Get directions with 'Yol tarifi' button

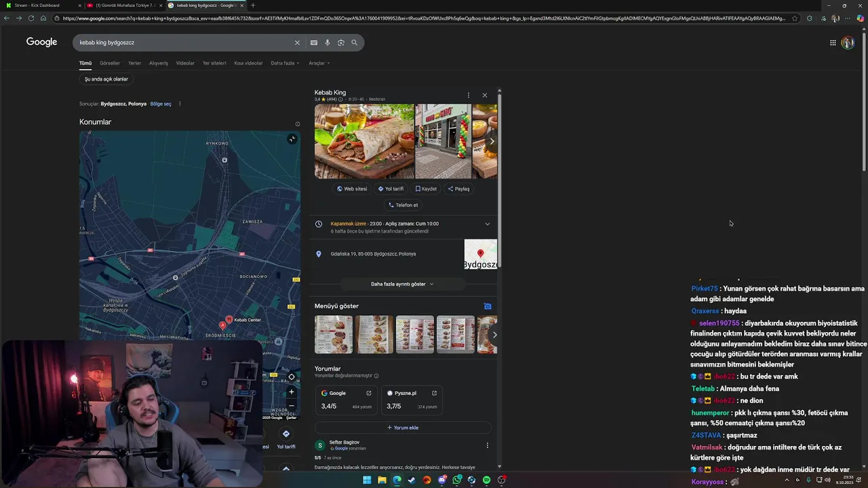tap(391, 189)
